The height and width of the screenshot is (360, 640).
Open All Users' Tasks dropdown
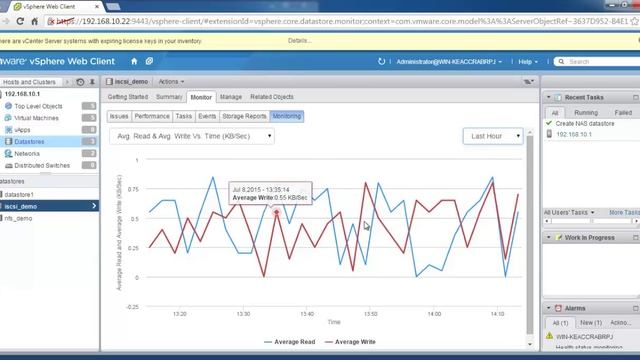click(x=569, y=212)
